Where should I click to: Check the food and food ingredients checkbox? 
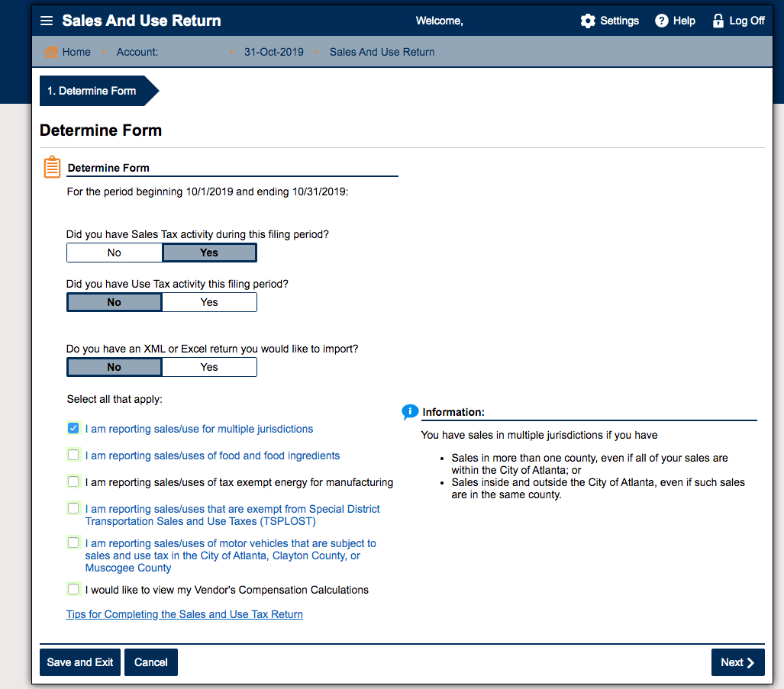click(73, 455)
